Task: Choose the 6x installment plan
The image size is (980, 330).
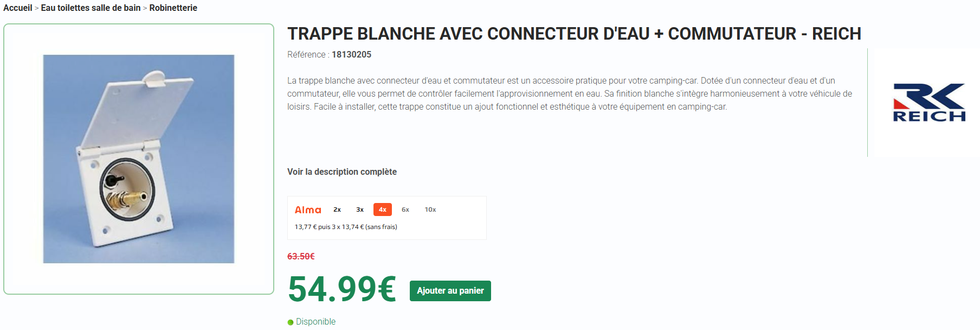Action: click(x=405, y=210)
